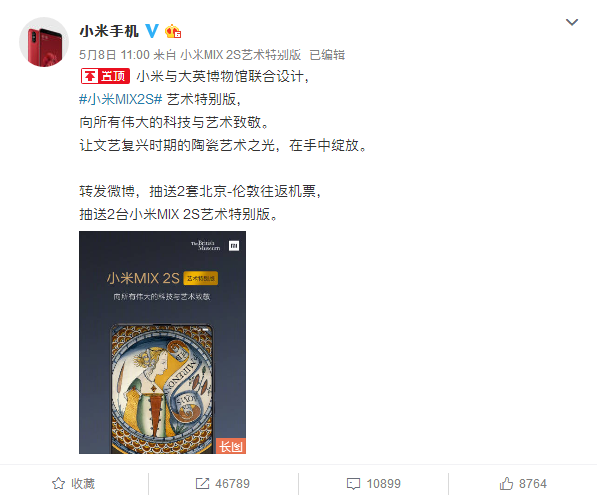
Task: Click the gold crown membership badge
Action: [173, 31]
